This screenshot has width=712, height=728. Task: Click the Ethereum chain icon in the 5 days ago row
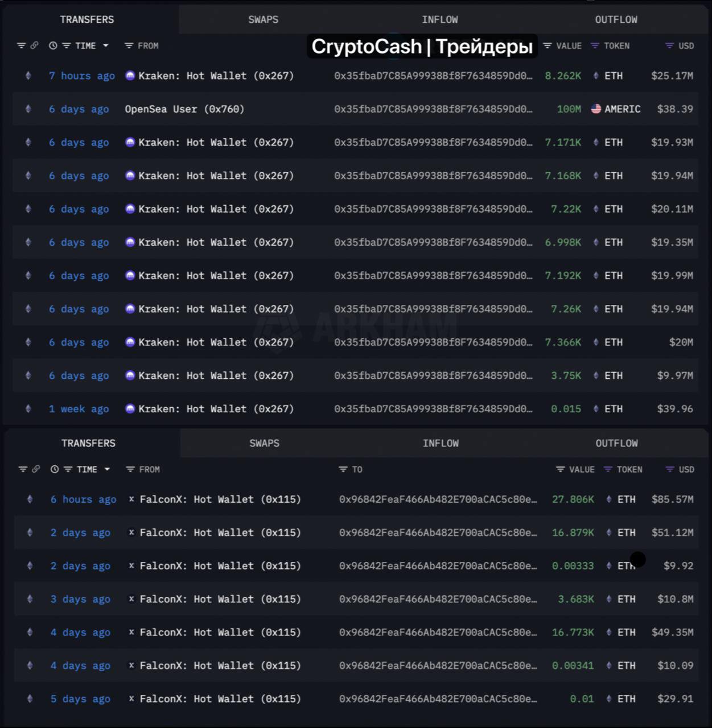pyautogui.click(x=30, y=698)
